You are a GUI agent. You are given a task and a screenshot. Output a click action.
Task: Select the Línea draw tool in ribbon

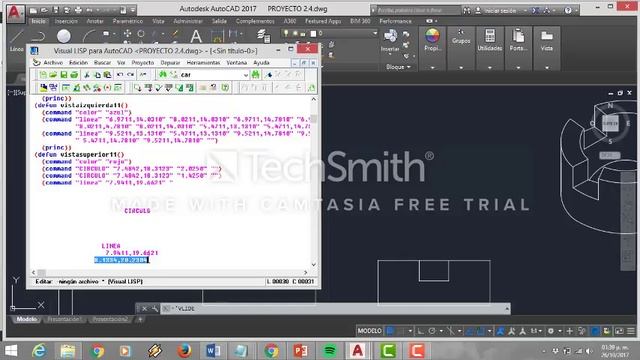(x=16, y=40)
